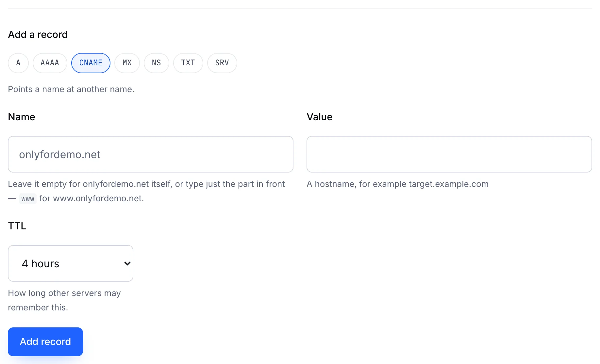Viewport: 600px width, 364px height.
Task: Pick the MX record type
Action: coord(127,63)
